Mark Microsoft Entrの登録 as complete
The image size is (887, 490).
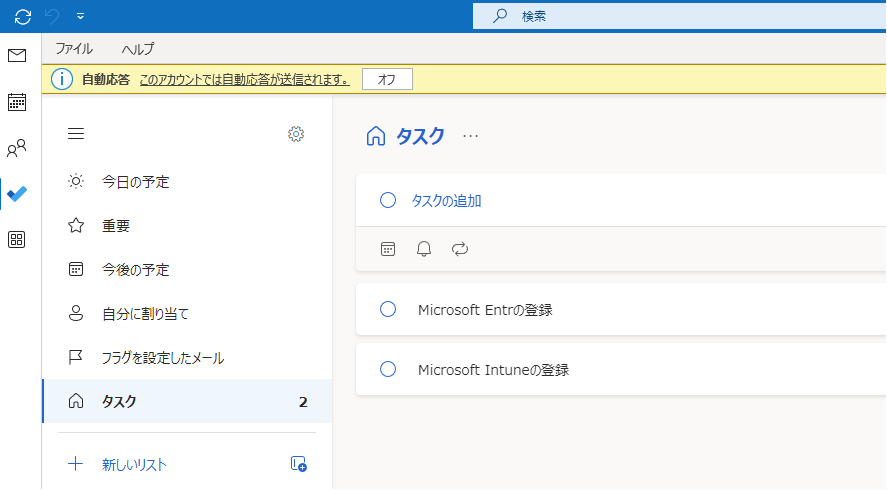tap(388, 310)
